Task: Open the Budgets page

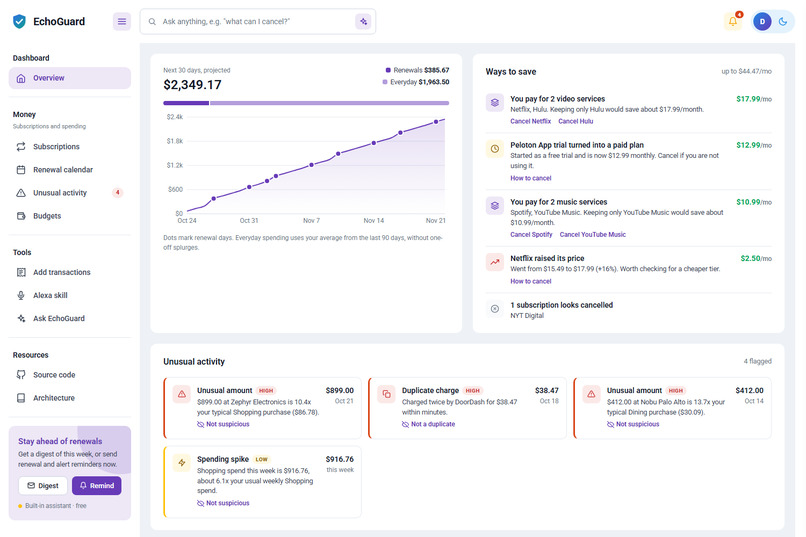Action: (70, 216)
